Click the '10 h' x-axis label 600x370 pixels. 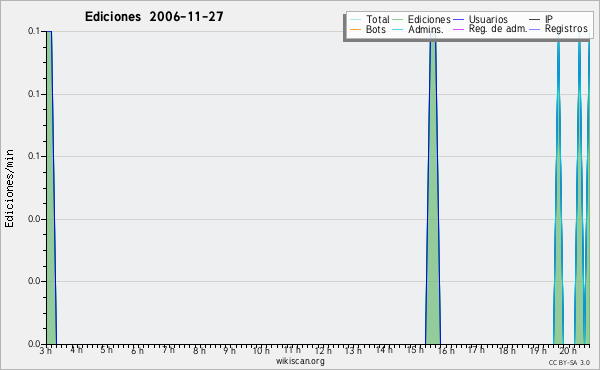pos(261,350)
